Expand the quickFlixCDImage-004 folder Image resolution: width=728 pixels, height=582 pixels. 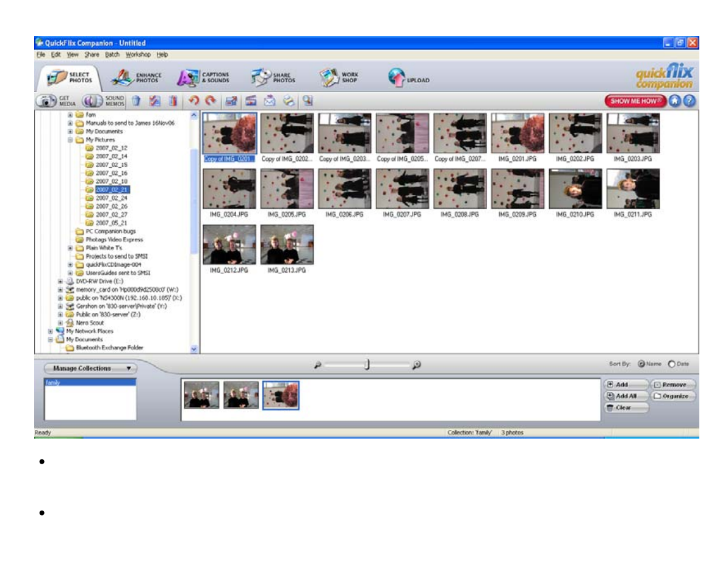(x=70, y=265)
